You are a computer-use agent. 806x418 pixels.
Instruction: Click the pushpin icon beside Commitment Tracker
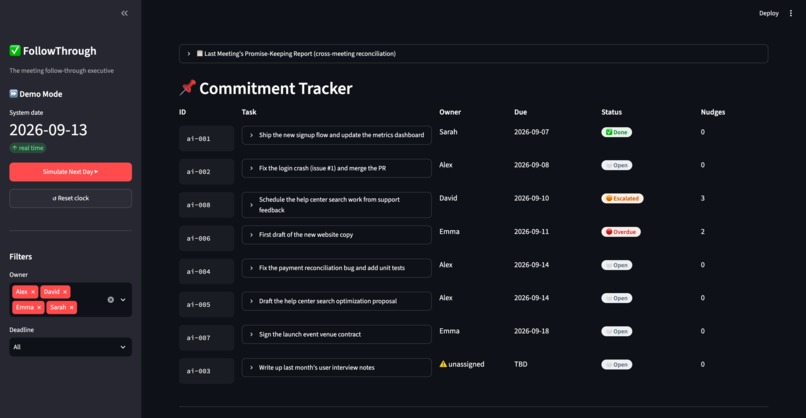pyautogui.click(x=188, y=87)
